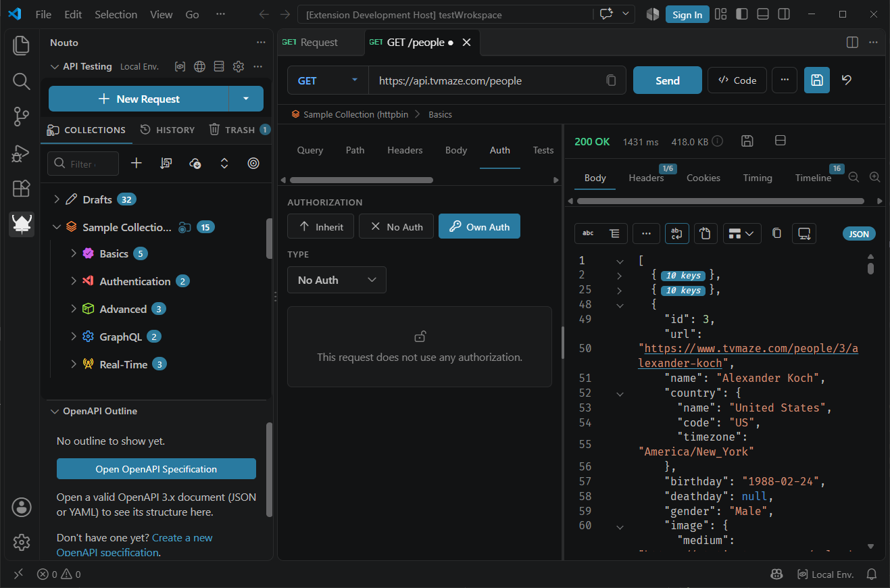
Task: Click the Open OpenAPI Specification button
Action: pyautogui.click(x=156, y=469)
